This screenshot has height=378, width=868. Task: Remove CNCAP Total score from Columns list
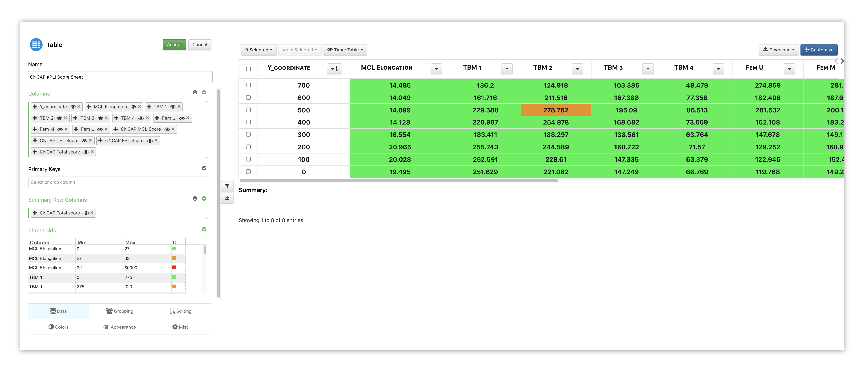[92, 152]
